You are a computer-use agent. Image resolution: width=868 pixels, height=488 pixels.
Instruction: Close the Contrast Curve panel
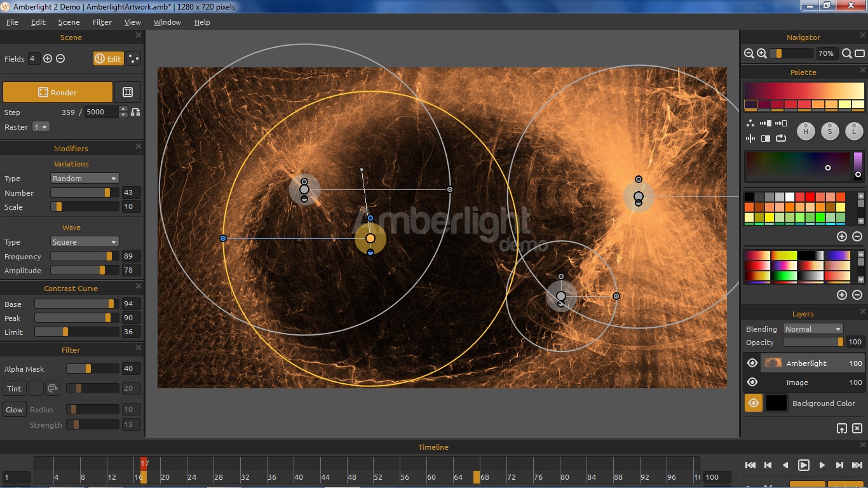click(139, 287)
